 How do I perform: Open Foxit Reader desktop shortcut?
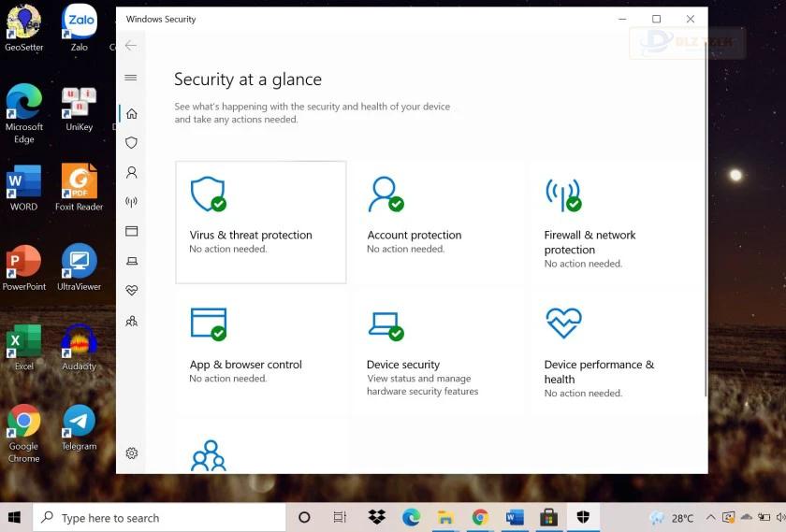click(x=79, y=187)
